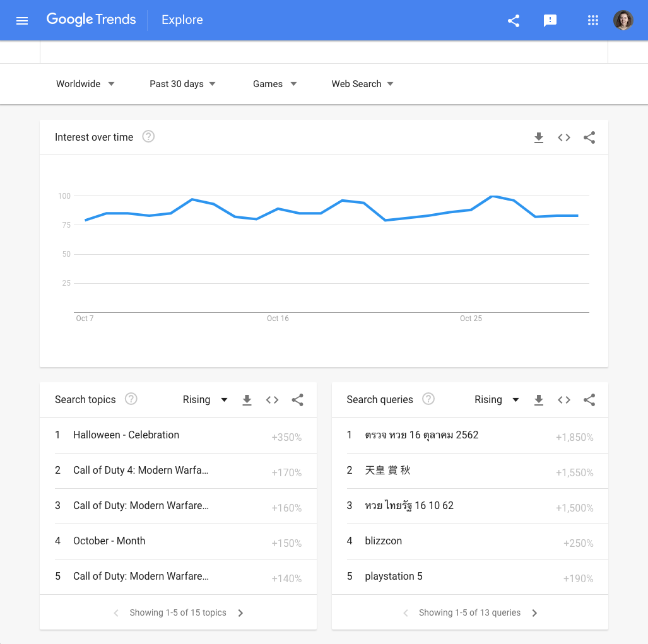Image resolution: width=648 pixels, height=644 pixels.
Task: Change the Past 30 days time range
Action: 182,84
